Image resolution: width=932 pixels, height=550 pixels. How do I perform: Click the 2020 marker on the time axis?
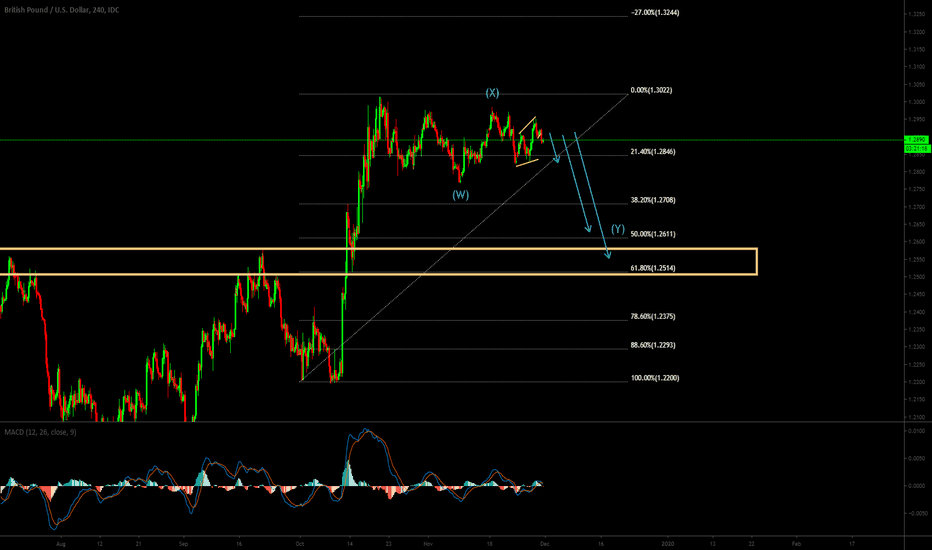pyautogui.click(x=668, y=544)
